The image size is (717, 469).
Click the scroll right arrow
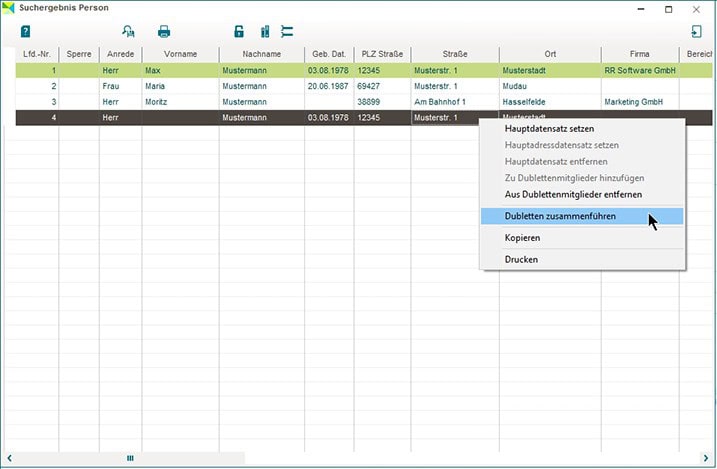pyautogui.click(x=706, y=458)
